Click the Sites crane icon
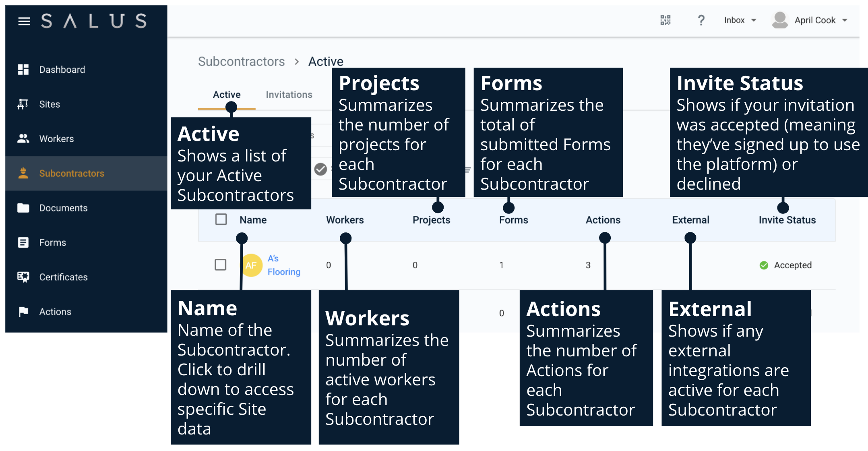Image resolution: width=868 pixels, height=451 pixels. pos(23,104)
